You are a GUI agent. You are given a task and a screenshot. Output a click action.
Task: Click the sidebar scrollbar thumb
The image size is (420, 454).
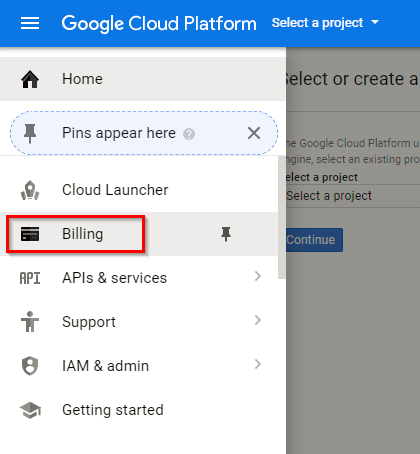tap(282, 217)
